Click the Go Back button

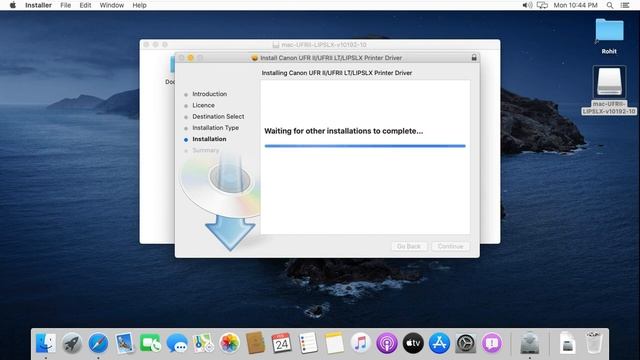tap(409, 246)
